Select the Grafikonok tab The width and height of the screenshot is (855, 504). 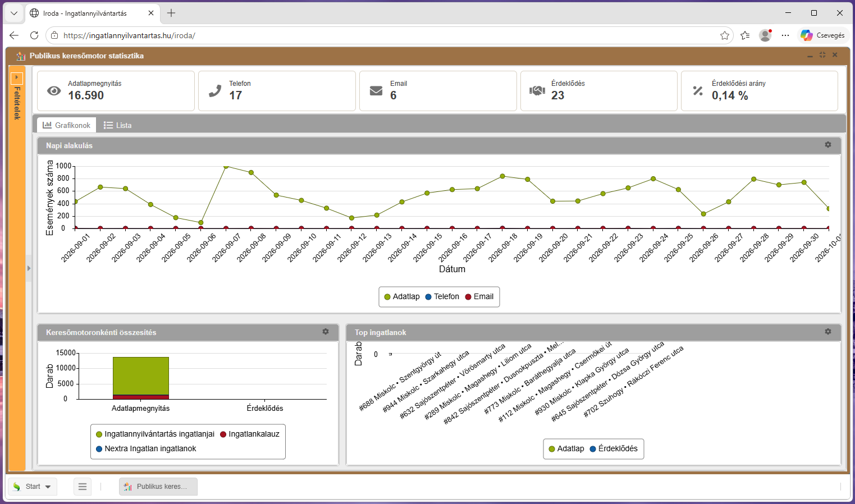click(x=67, y=125)
